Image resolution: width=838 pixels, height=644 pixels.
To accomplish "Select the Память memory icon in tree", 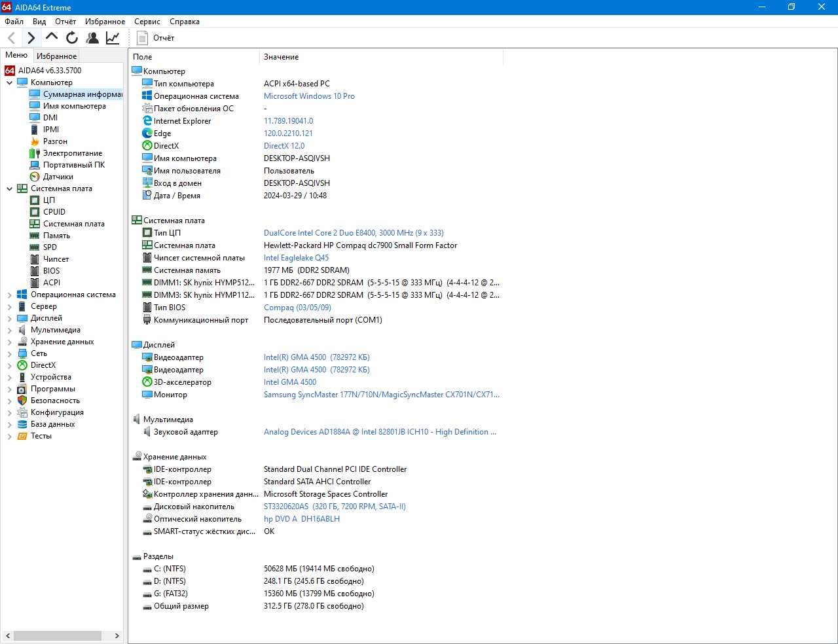I will pyautogui.click(x=35, y=236).
